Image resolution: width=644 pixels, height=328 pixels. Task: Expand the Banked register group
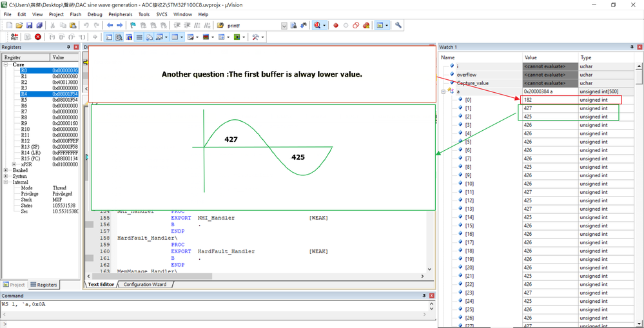(x=6, y=170)
